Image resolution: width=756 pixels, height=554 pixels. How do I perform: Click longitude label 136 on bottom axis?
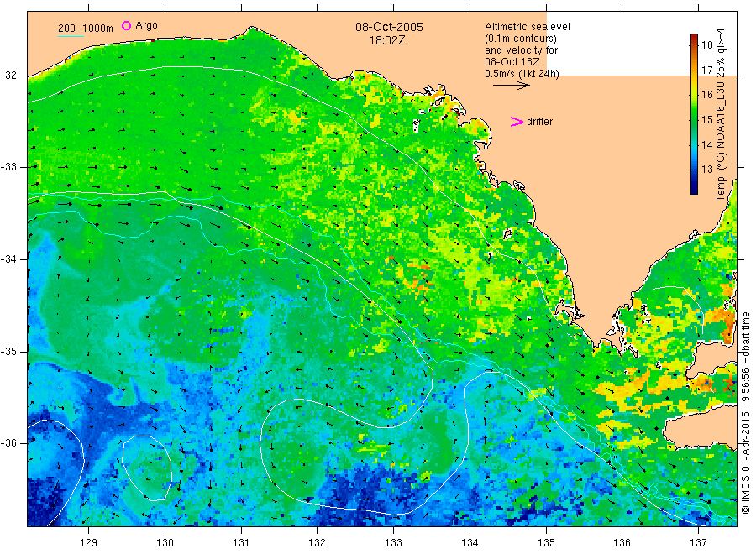tap(622, 543)
